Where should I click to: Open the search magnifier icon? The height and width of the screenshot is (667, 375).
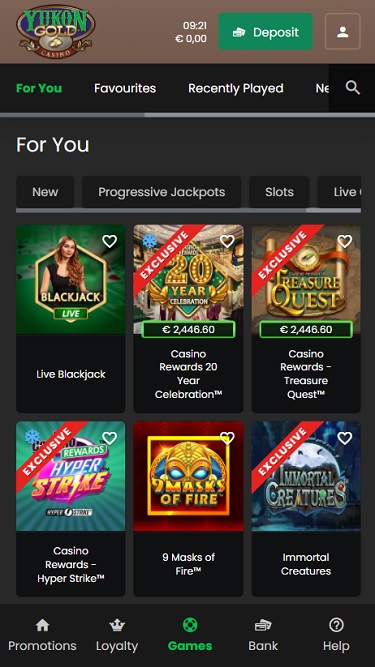352,88
